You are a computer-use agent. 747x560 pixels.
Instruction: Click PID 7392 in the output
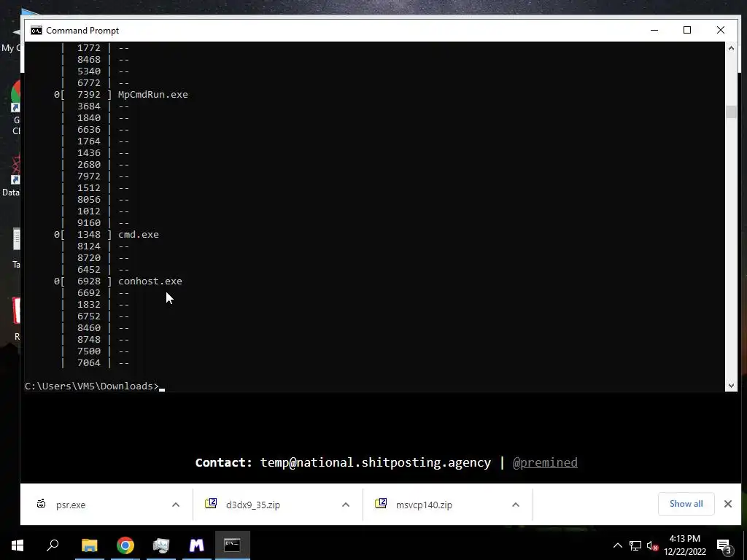[x=89, y=94]
